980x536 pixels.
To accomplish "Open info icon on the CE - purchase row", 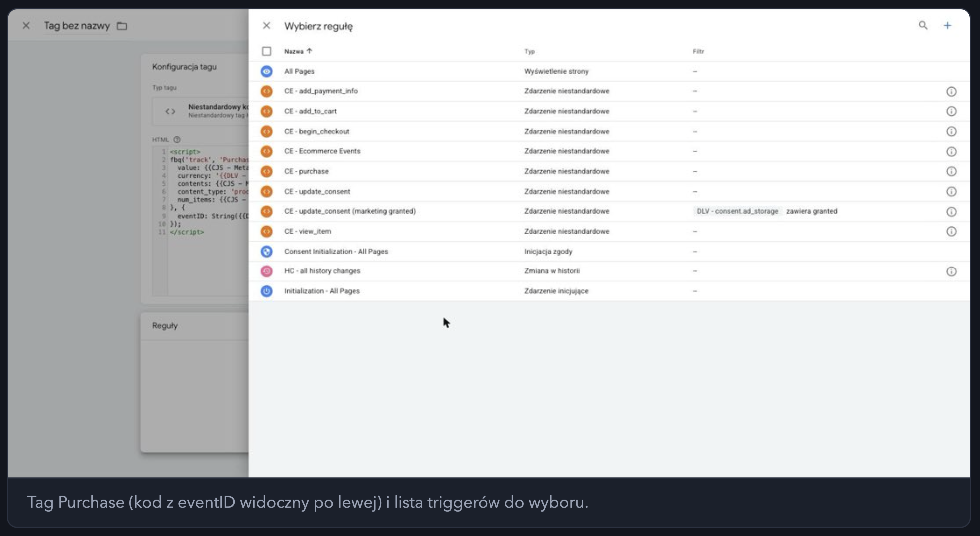I will point(951,171).
